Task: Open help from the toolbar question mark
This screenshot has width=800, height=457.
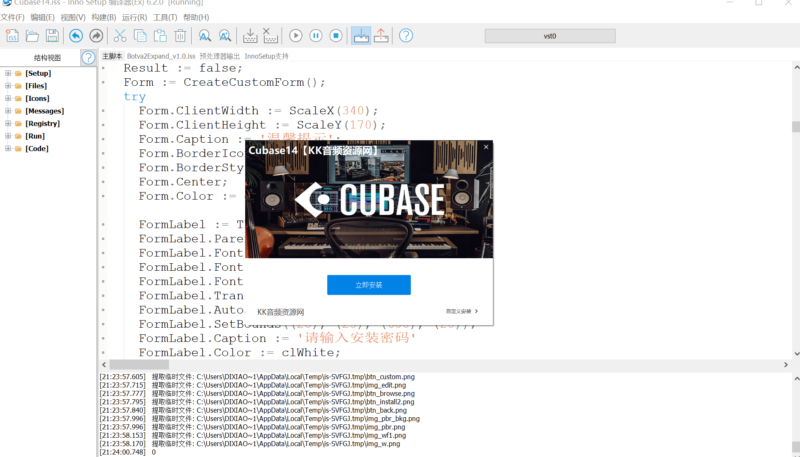Action: pyautogui.click(x=406, y=36)
